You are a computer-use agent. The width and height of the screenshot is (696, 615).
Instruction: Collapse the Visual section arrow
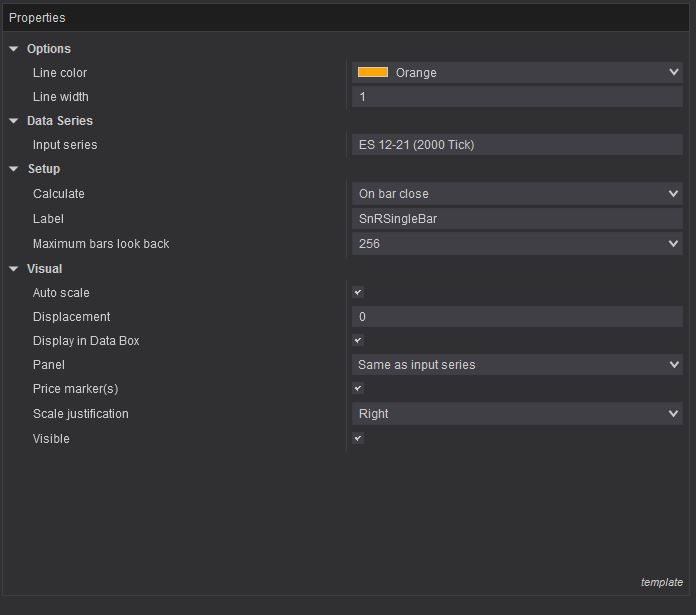coord(14,269)
